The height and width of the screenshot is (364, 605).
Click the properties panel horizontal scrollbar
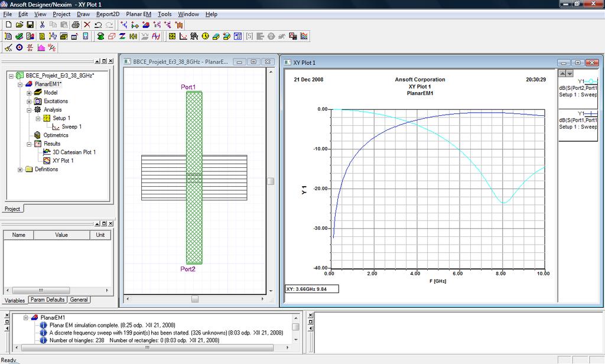coord(41,290)
